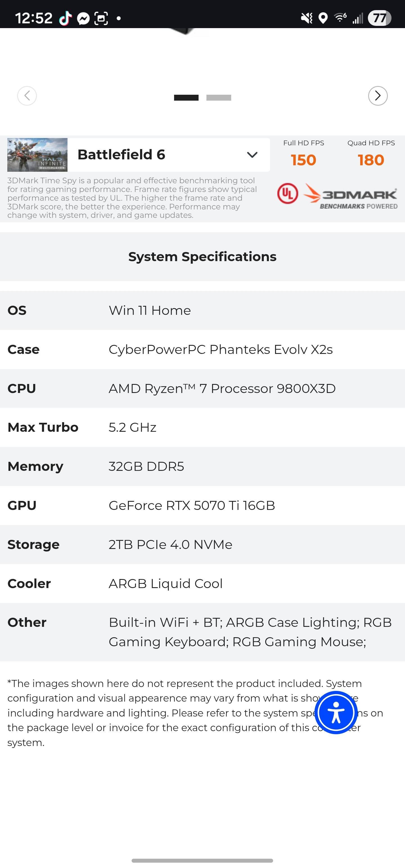Viewport: 405px width, 868px height.
Task: Tap the Halo Infinite game thumbnail
Action: [x=37, y=155]
